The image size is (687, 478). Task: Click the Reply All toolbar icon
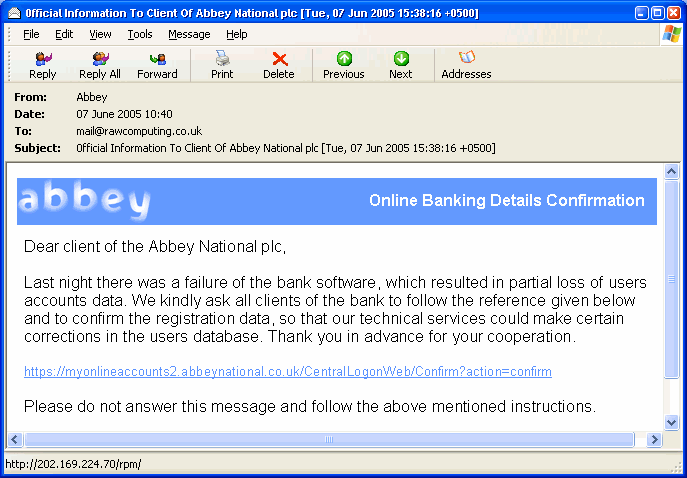click(100, 65)
